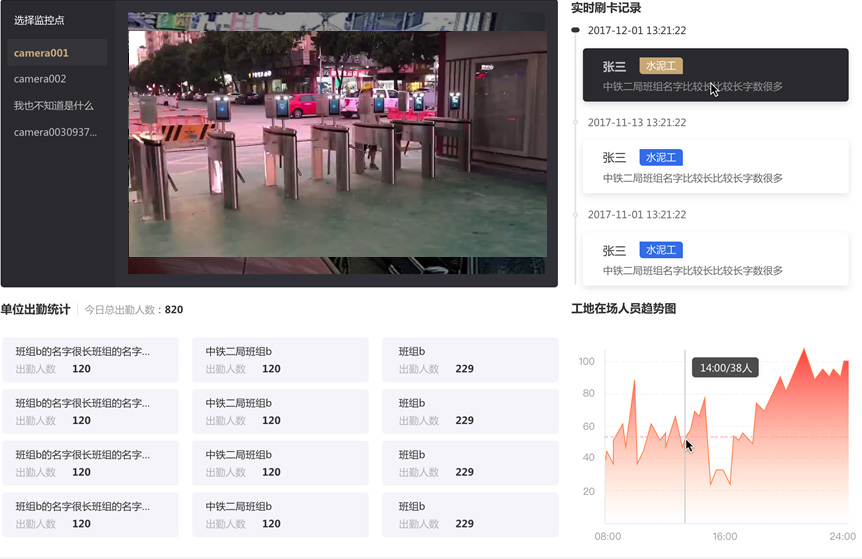Open the dark highlighted 张三 swipe record
The width and height of the screenshot is (862, 559).
[x=715, y=76]
